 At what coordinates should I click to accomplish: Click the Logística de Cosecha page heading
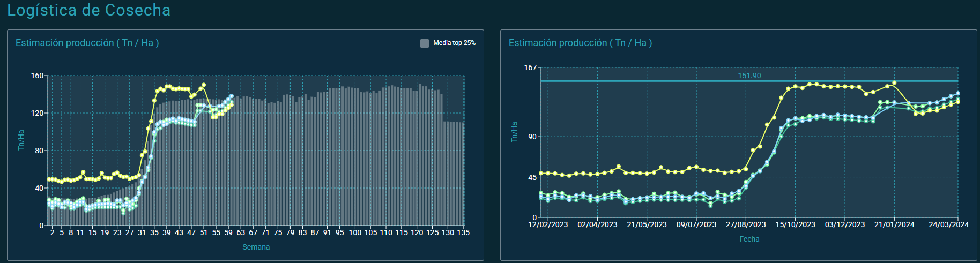tap(89, 10)
